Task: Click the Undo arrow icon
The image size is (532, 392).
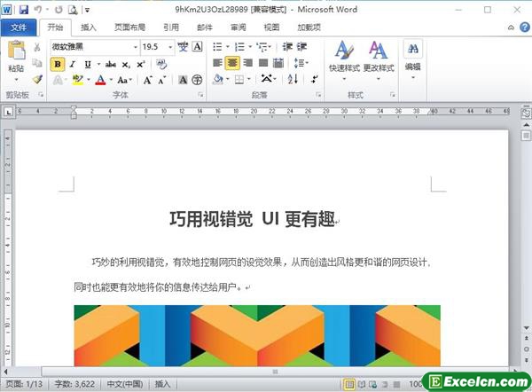Action: coord(37,10)
